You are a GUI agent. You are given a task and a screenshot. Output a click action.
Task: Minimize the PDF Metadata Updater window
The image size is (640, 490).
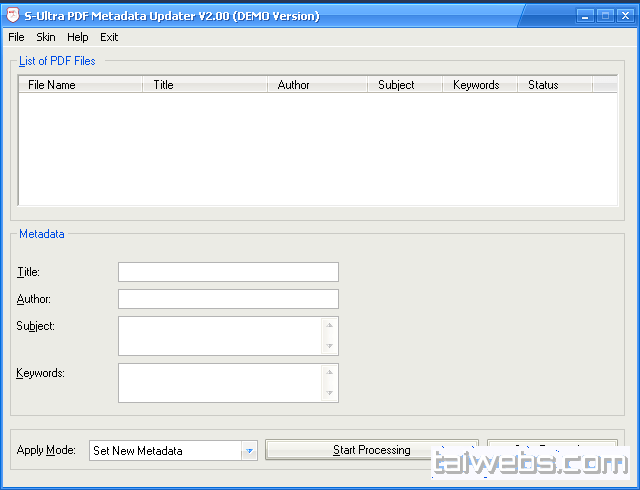pyautogui.click(x=586, y=16)
